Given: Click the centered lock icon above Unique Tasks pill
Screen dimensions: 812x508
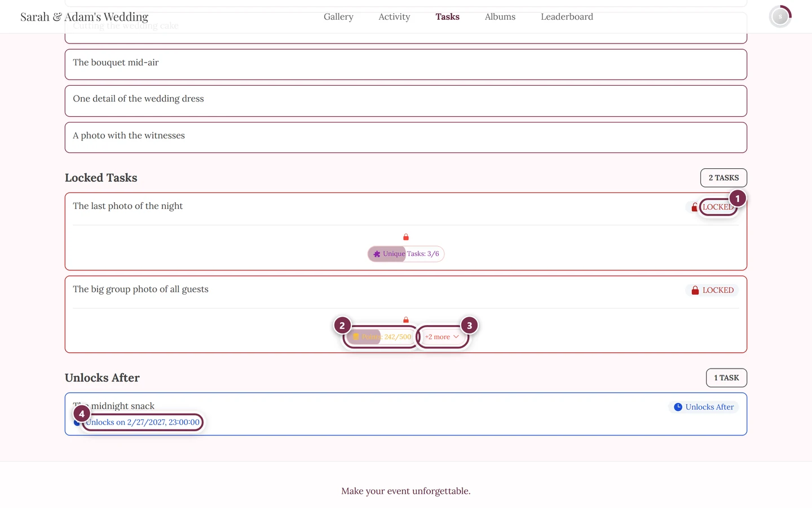Looking at the screenshot, I should pos(406,237).
